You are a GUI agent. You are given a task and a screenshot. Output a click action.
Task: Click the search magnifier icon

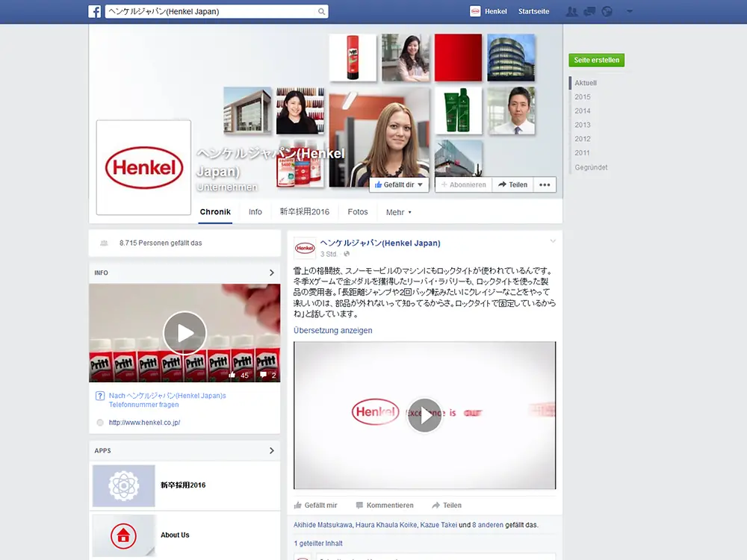tap(321, 11)
